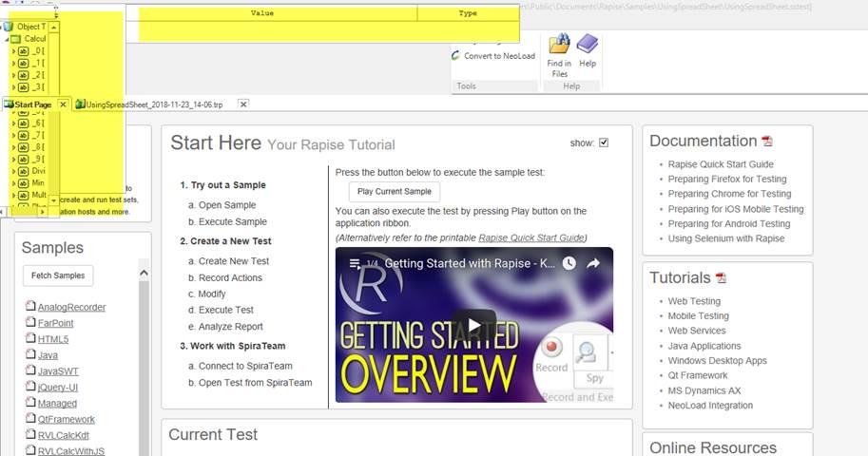
Task: Close the UsingSpreadSheet report tab
Action: 243,104
